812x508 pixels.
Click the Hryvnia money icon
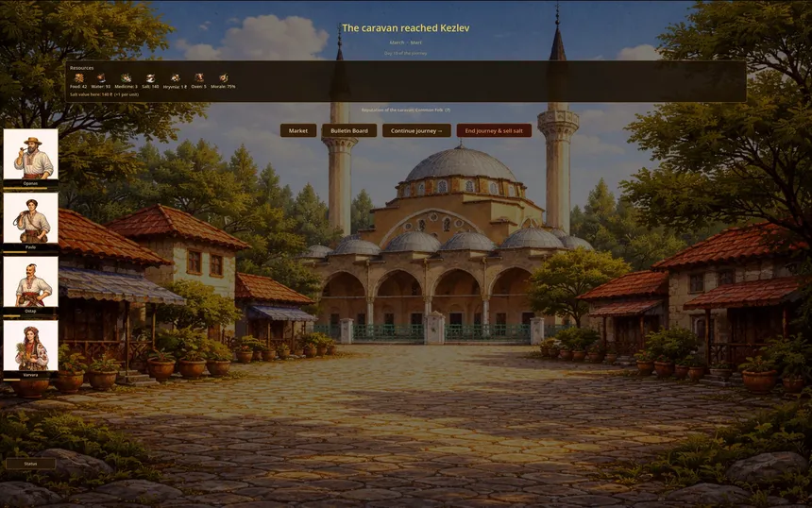[x=175, y=78]
